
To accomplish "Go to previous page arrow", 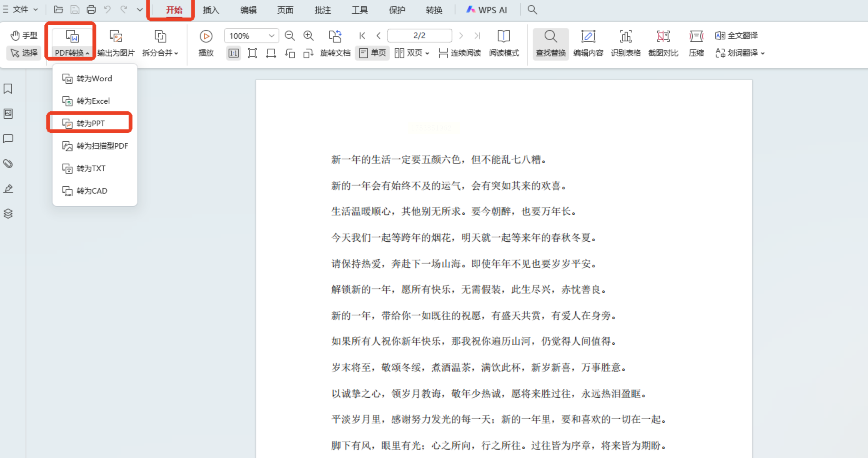I will [x=378, y=36].
